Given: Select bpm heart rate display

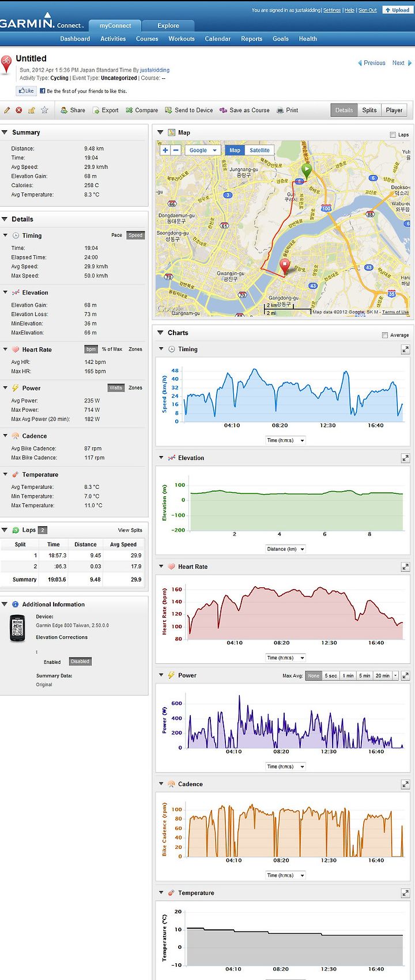Looking at the screenshot, I should pyautogui.click(x=91, y=349).
